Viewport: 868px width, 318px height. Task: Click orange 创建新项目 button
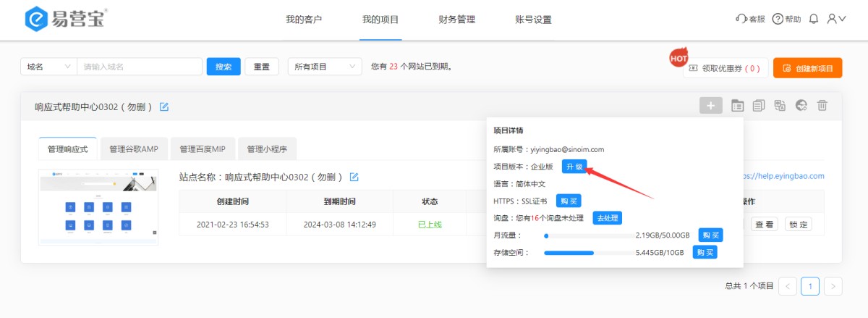(x=807, y=68)
